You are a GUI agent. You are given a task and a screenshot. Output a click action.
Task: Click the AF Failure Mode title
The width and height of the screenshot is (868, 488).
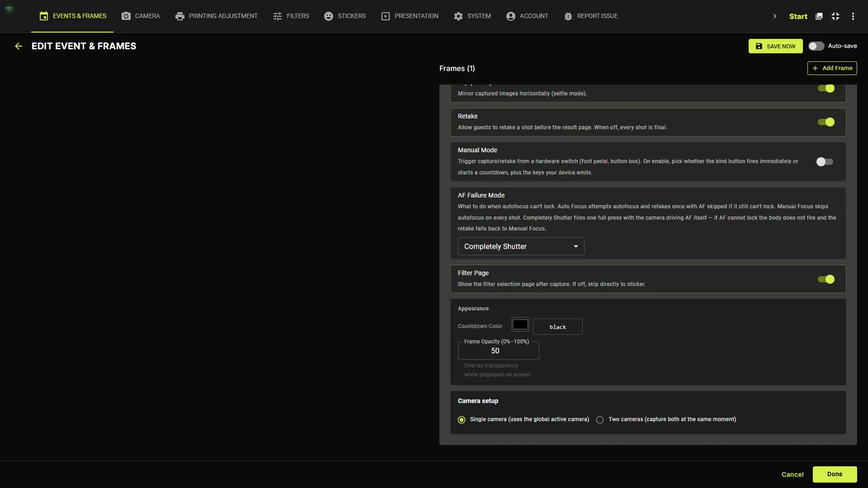pos(481,195)
